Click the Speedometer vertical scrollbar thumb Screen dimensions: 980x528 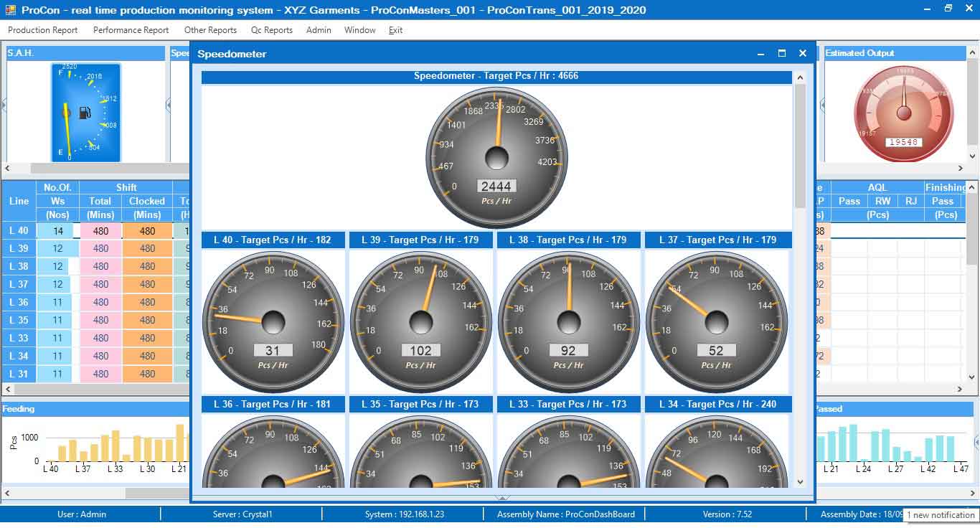pos(801,146)
